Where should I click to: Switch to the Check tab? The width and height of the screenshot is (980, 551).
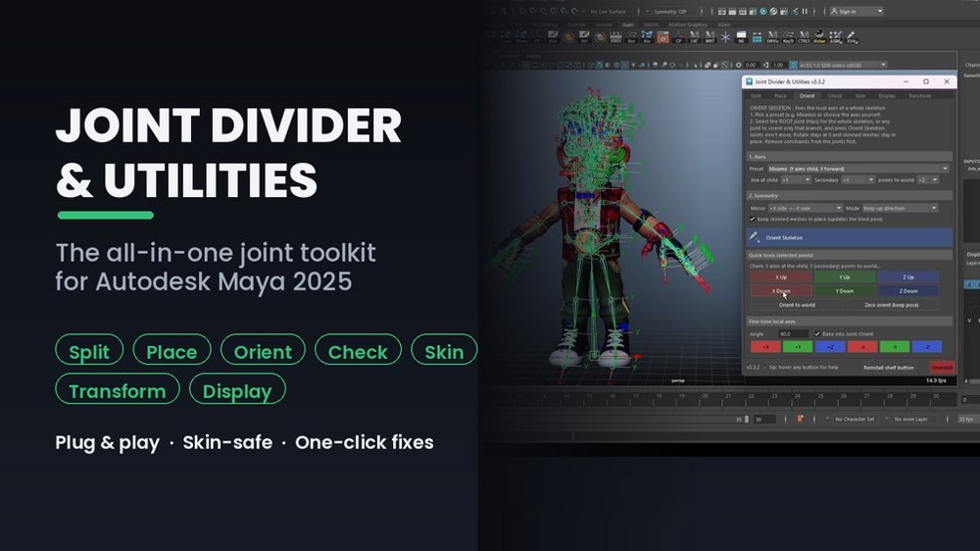click(834, 96)
